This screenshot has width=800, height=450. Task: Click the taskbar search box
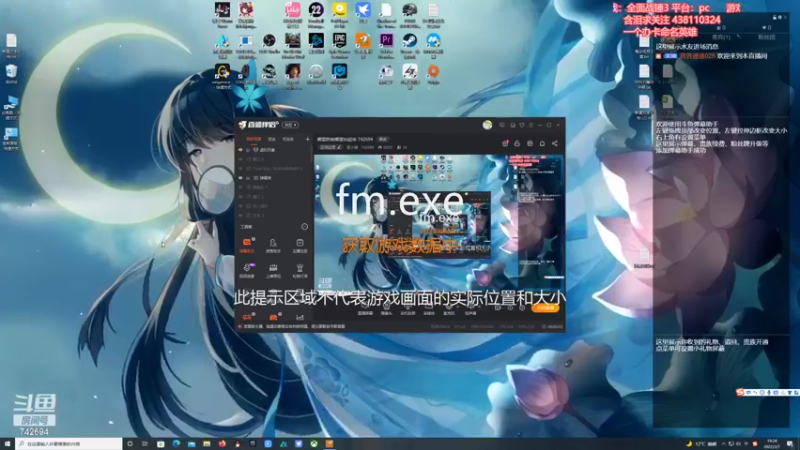[x=68, y=444]
